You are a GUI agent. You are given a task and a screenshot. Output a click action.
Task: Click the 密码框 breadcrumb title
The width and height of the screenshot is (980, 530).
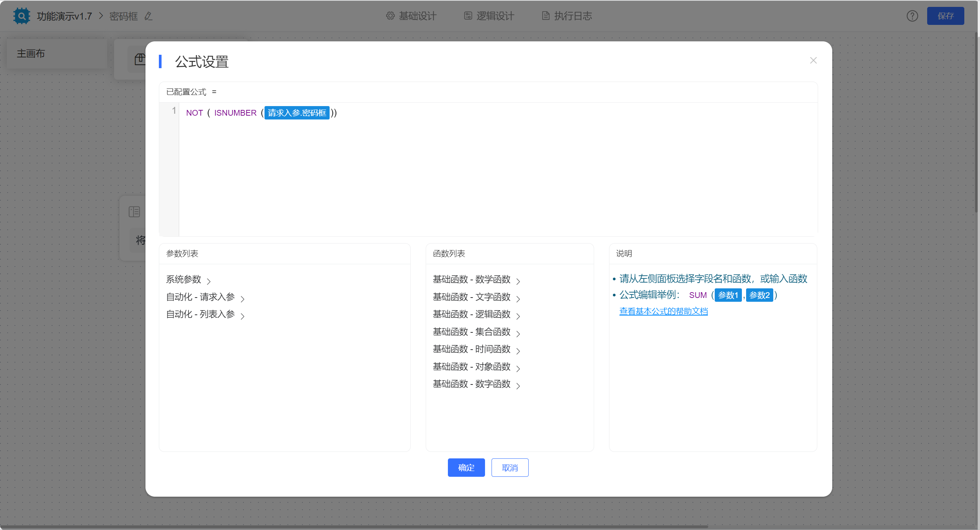123,16
